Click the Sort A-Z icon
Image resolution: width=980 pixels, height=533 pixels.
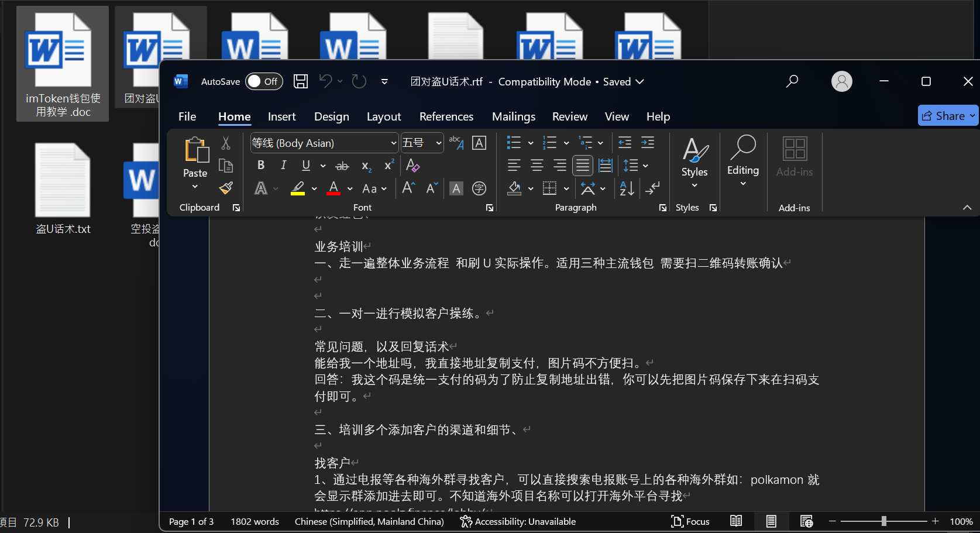coord(627,188)
